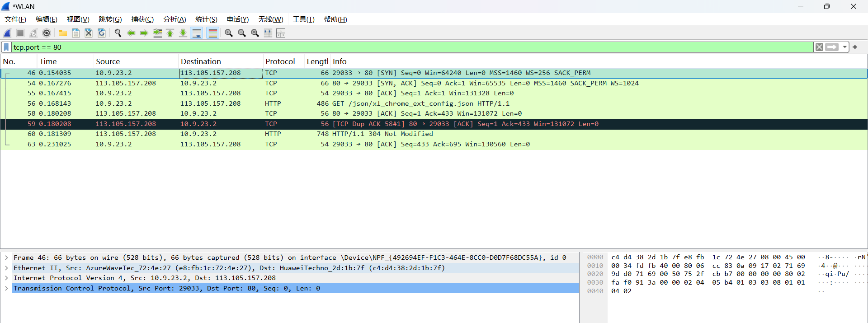Open the 电话(Y) menu
868x323 pixels.
238,19
